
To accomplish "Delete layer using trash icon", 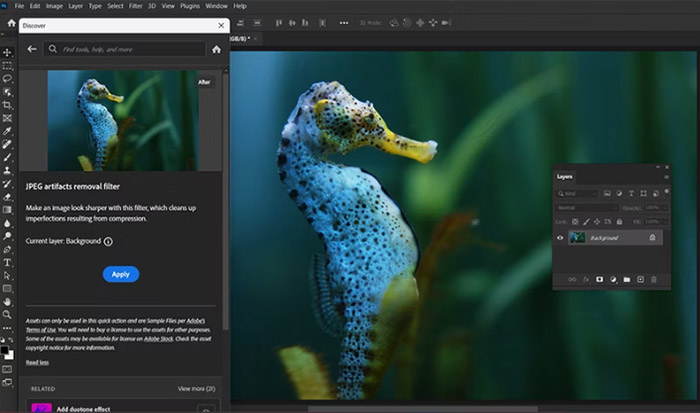I will click(x=654, y=280).
